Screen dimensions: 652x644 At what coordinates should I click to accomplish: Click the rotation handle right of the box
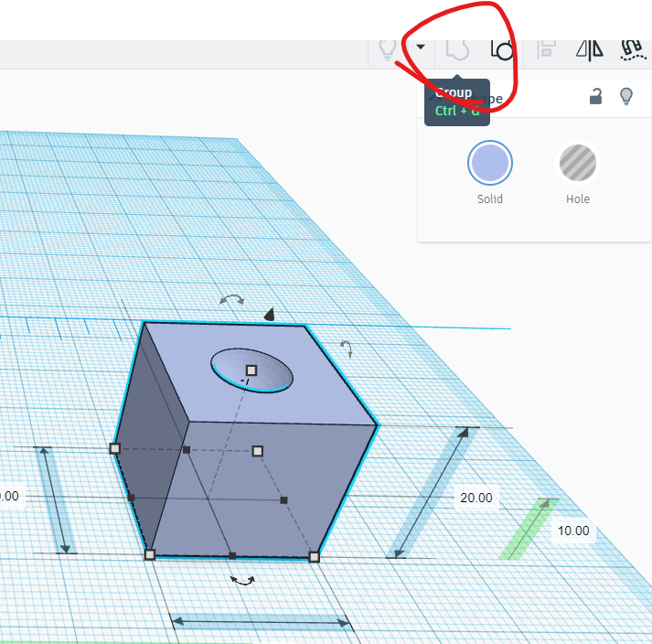point(347,349)
